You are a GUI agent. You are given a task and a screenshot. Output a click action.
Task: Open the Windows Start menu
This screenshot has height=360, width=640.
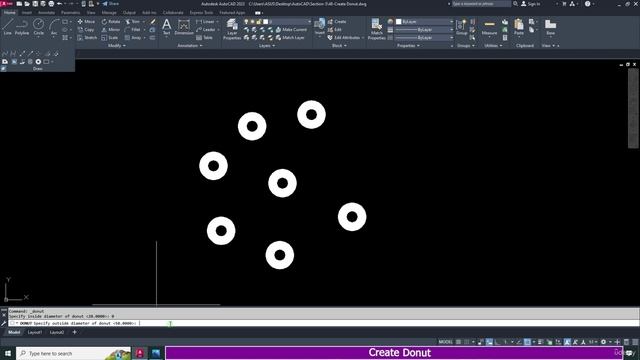pos(8,353)
